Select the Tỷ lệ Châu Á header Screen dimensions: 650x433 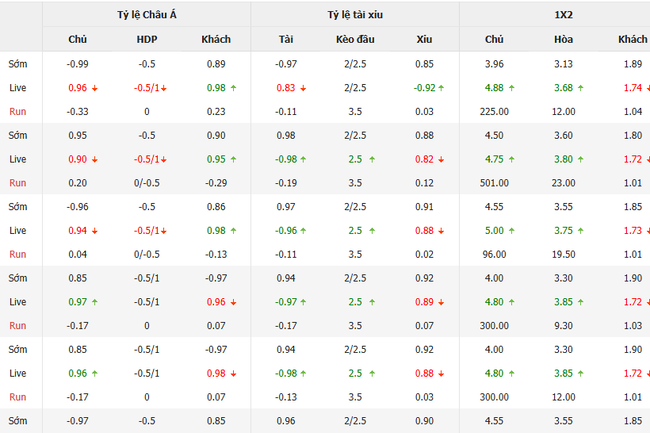(x=146, y=16)
